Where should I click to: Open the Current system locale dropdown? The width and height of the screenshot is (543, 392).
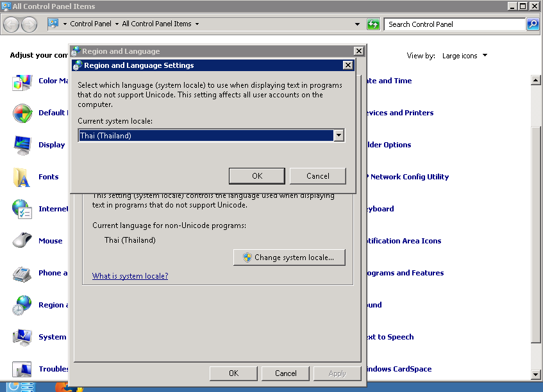[338, 135]
